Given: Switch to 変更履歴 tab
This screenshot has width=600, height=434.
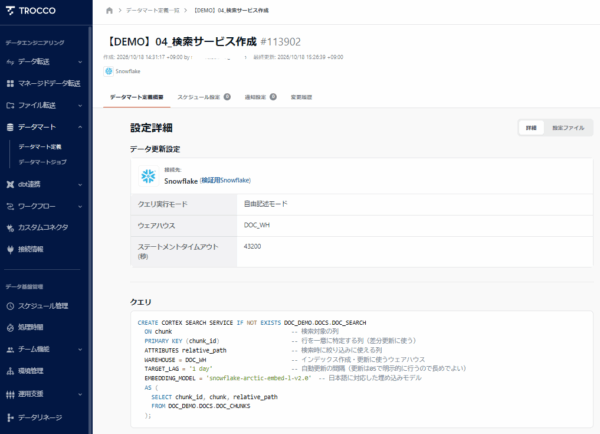Looking at the screenshot, I should pos(301,97).
